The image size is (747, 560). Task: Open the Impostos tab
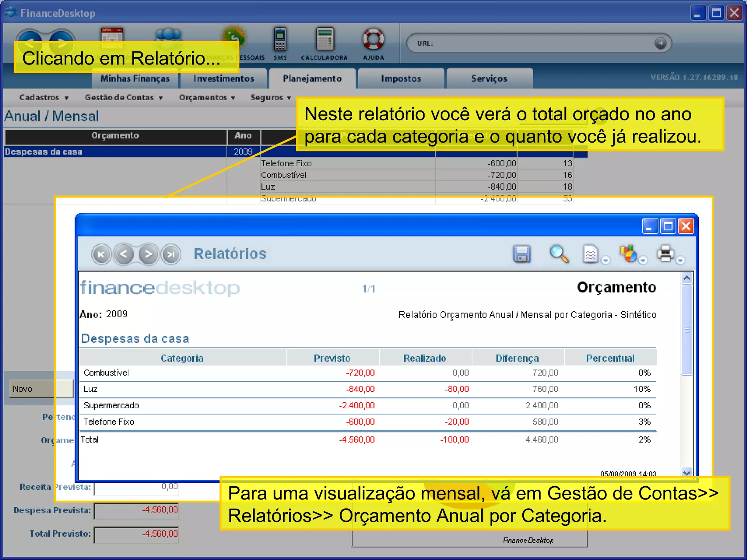[x=401, y=78]
